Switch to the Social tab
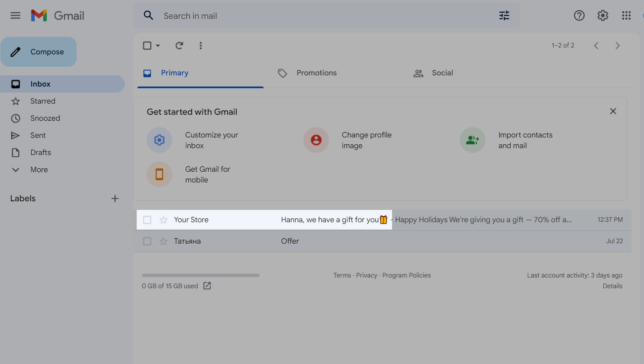 pos(442,73)
